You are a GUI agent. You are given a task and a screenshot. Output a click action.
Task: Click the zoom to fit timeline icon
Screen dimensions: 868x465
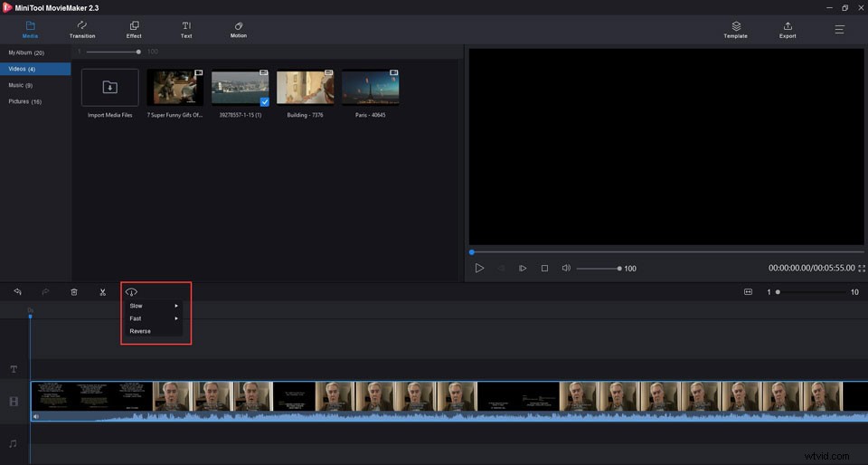pos(749,291)
